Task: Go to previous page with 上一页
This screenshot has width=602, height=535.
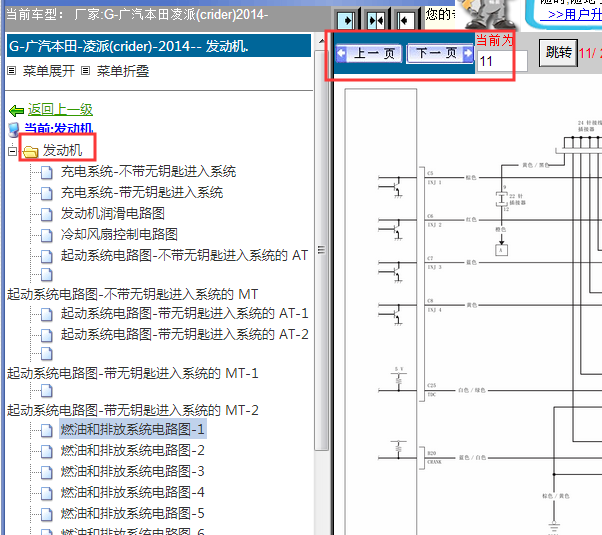Action: point(368,53)
